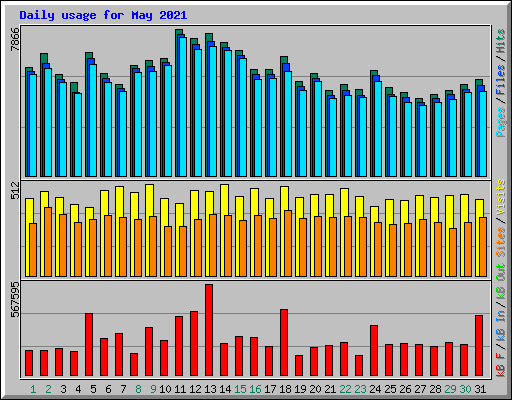Select day label 11 on the axis
The height and width of the screenshot is (400, 512).
point(180,389)
